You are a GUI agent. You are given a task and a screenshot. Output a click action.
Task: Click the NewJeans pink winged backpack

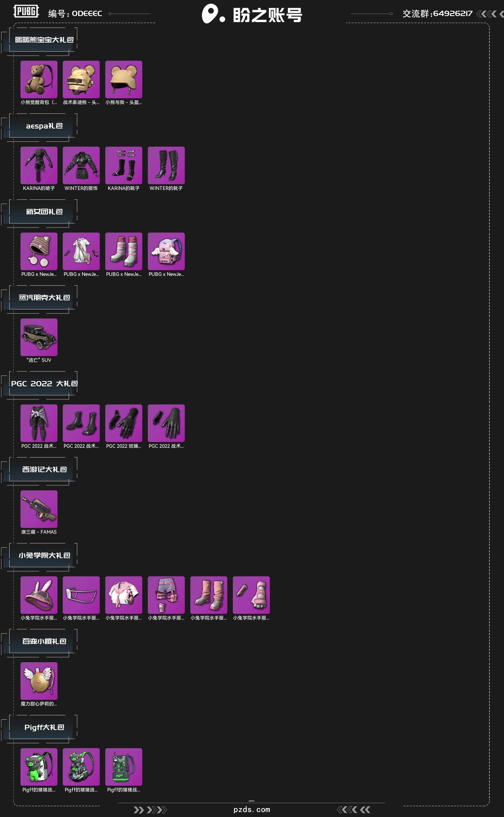coord(166,251)
